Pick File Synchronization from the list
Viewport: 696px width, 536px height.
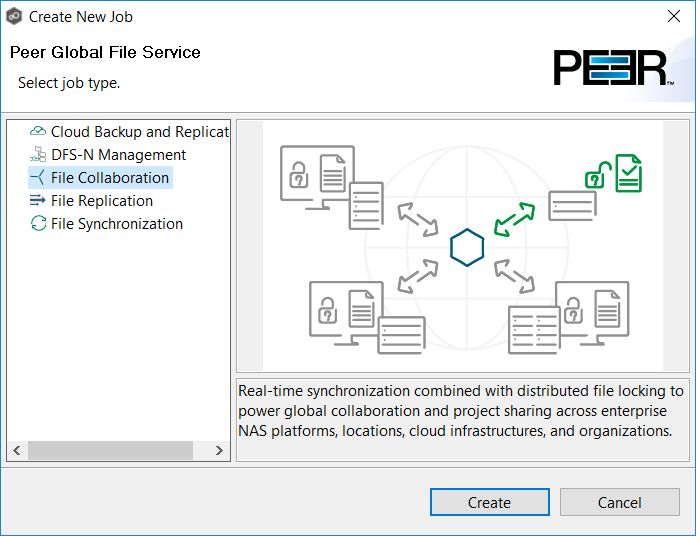[x=117, y=224]
